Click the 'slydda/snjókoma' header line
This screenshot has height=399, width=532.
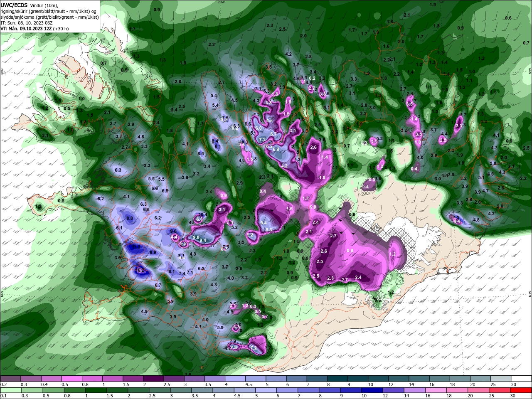pyautogui.click(x=49, y=17)
